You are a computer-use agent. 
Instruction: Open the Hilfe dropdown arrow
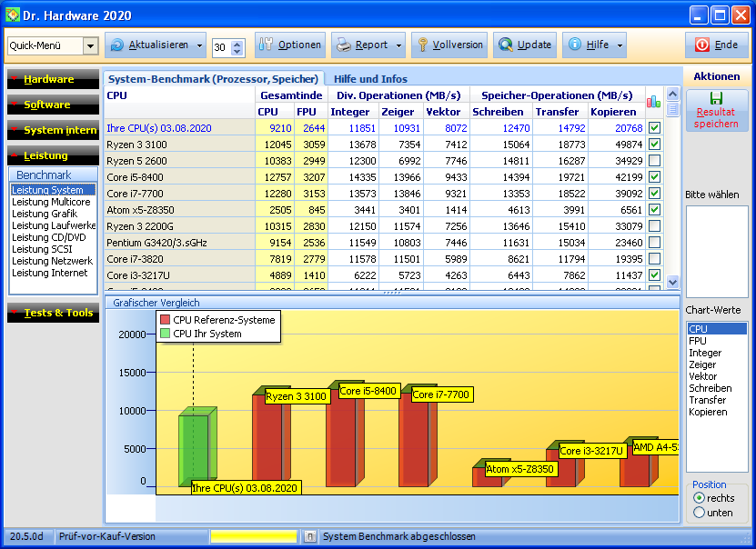(x=620, y=45)
